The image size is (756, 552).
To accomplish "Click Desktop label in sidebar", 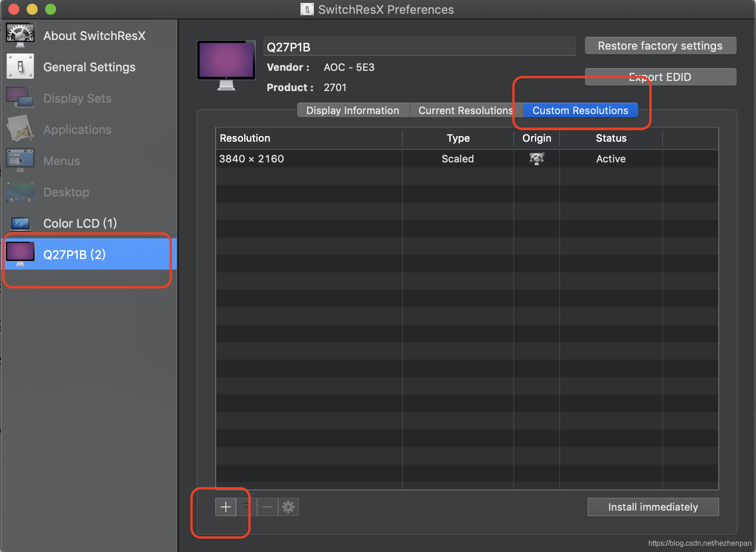I will click(x=66, y=192).
